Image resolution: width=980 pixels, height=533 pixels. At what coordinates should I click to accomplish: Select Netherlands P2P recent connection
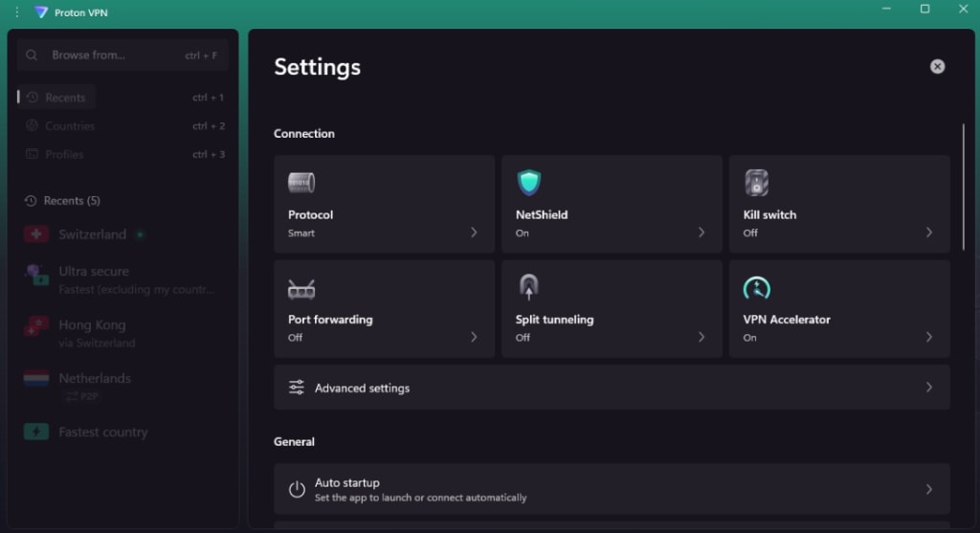coord(122,387)
